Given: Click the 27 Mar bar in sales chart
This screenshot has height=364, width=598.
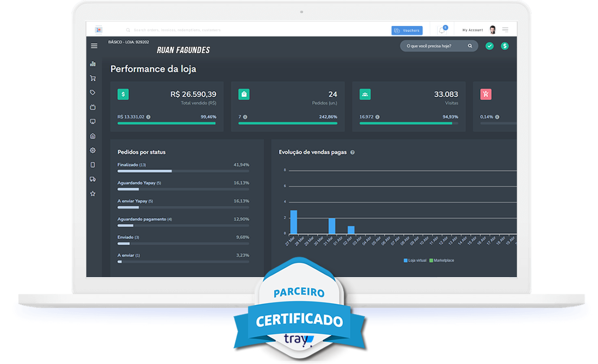Looking at the screenshot, I should [294, 222].
